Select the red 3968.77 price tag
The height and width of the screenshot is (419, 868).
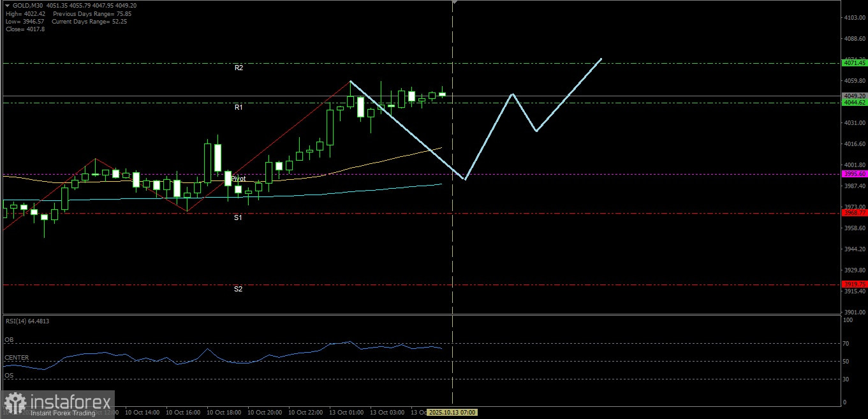tap(854, 213)
